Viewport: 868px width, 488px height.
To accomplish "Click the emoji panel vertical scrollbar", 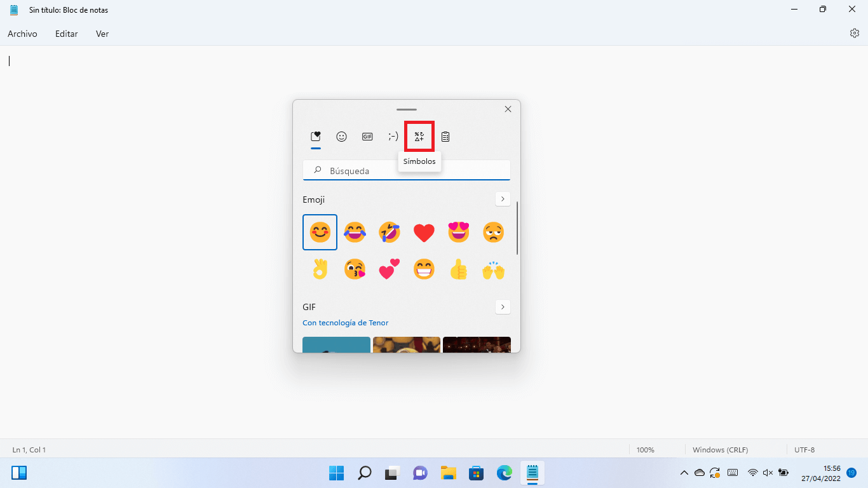I will tap(517, 228).
